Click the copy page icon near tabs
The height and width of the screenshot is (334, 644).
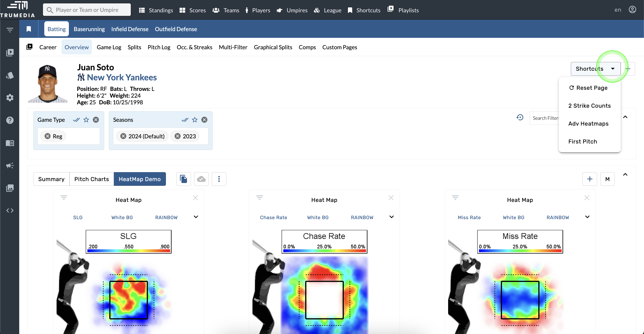coord(184,179)
